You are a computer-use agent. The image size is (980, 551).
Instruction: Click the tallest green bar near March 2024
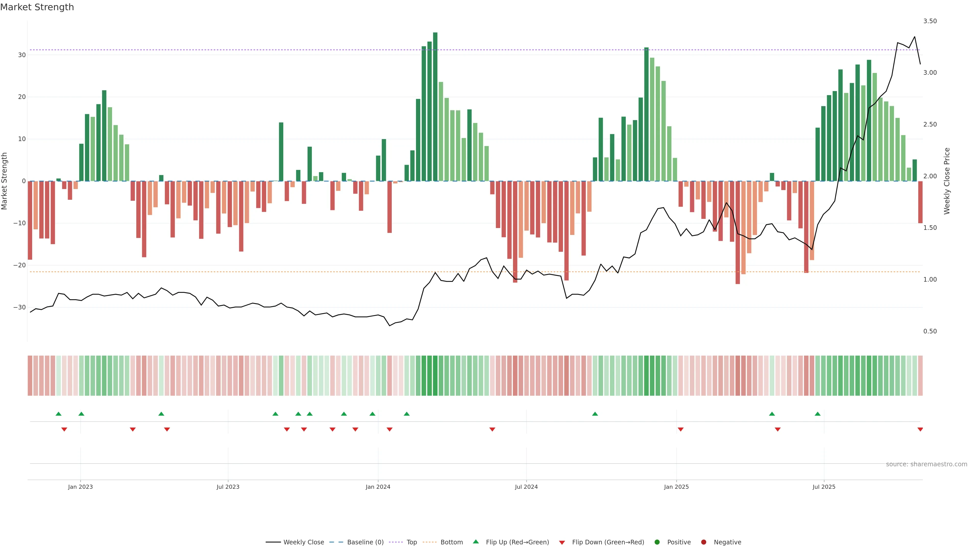click(x=435, y=106)
